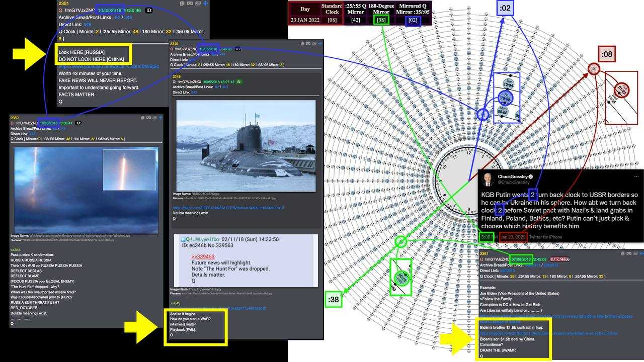
Task: Click the Russian submarine image
Action: click(x=246, y=146)
